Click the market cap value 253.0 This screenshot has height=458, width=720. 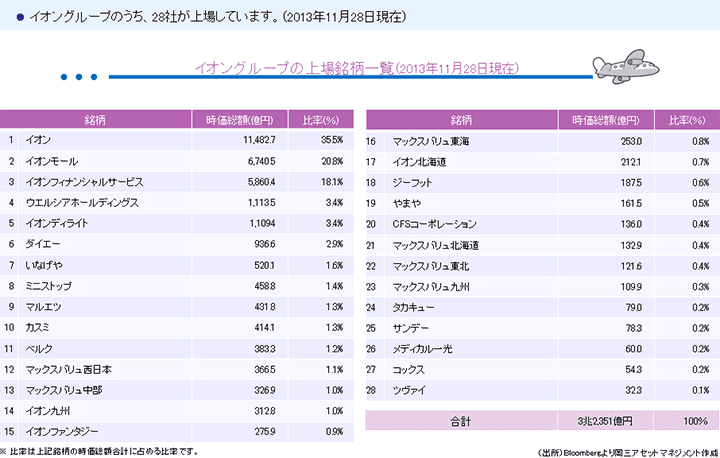[x=631, y=141]
